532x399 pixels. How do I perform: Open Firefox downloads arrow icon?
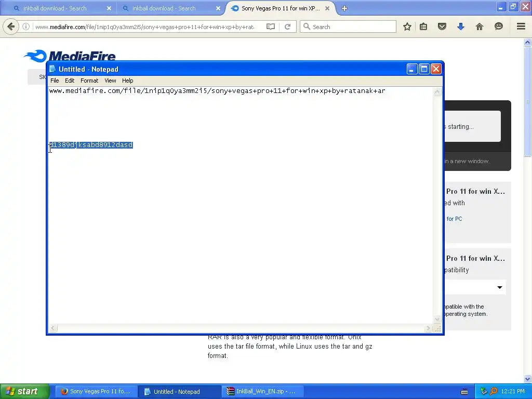point(460,26)
